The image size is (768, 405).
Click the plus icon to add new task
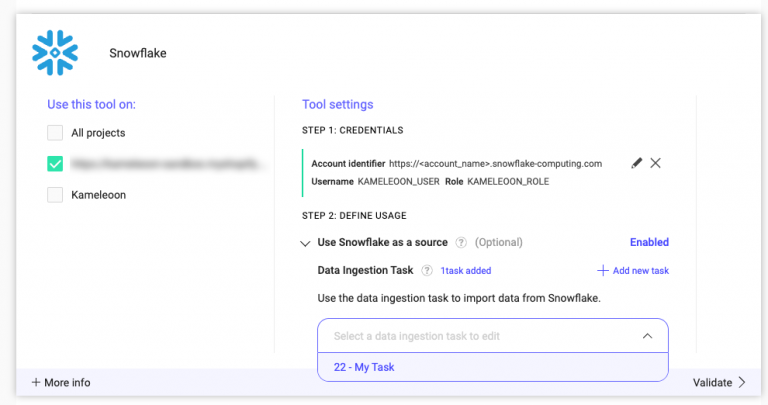[x=603, y=270]
